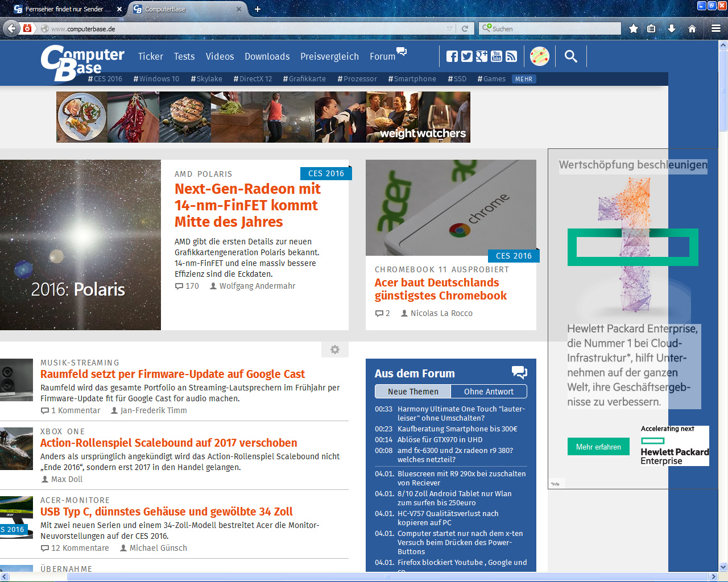The image size is (728, 582).
Task: Open a new tab with the plus button
Action: (258, 9)
